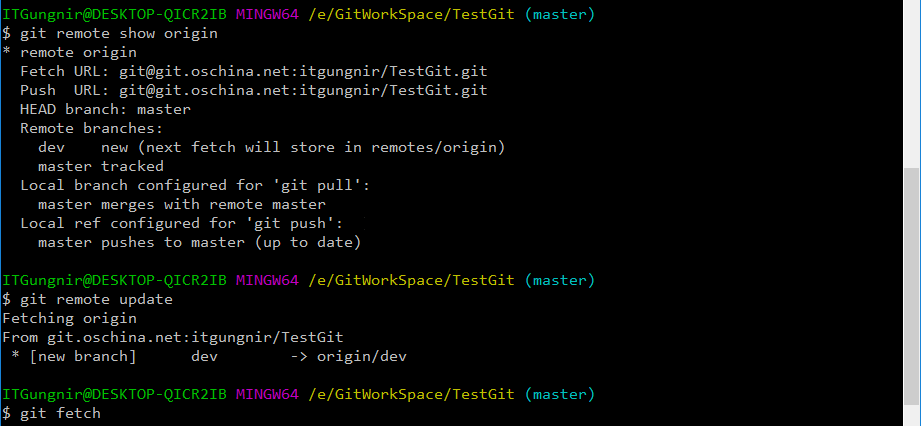Click 'From git.oschina.net:itgungnir/TestGit' line
921x426 pixels.
173,337
